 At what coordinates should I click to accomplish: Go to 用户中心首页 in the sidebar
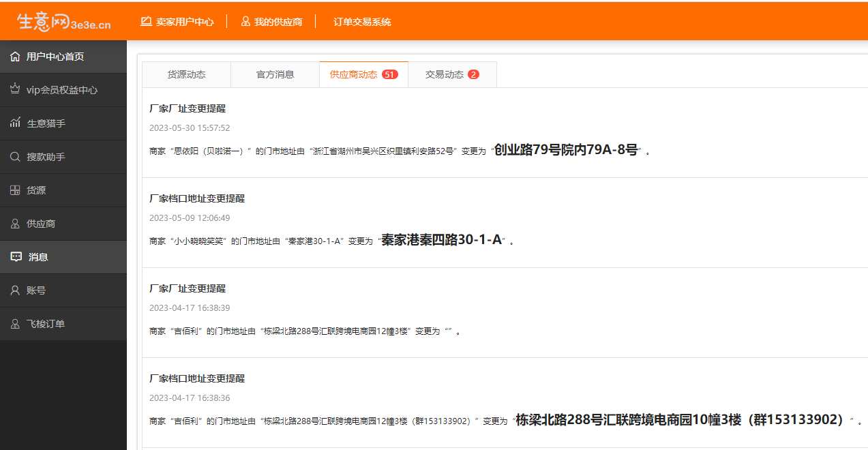pyautogui.click(x=63, y=57)
